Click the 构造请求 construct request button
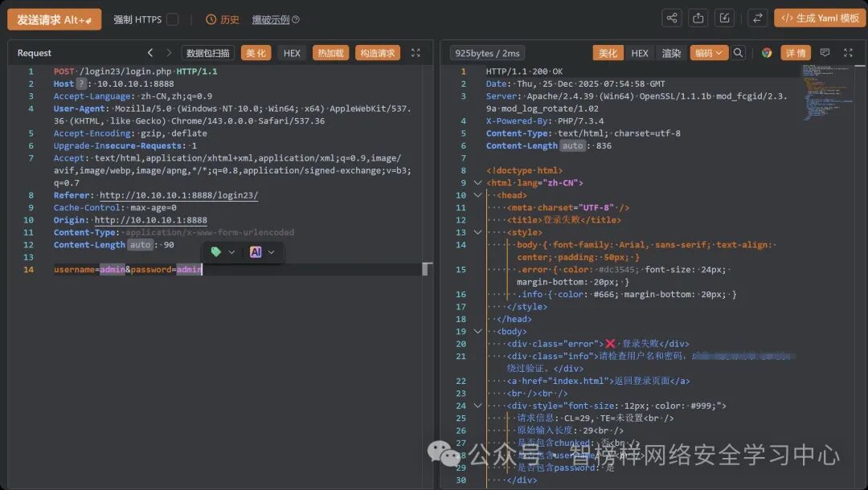The height and width of the screenshot is (490, 868). (x=377, y=53)
